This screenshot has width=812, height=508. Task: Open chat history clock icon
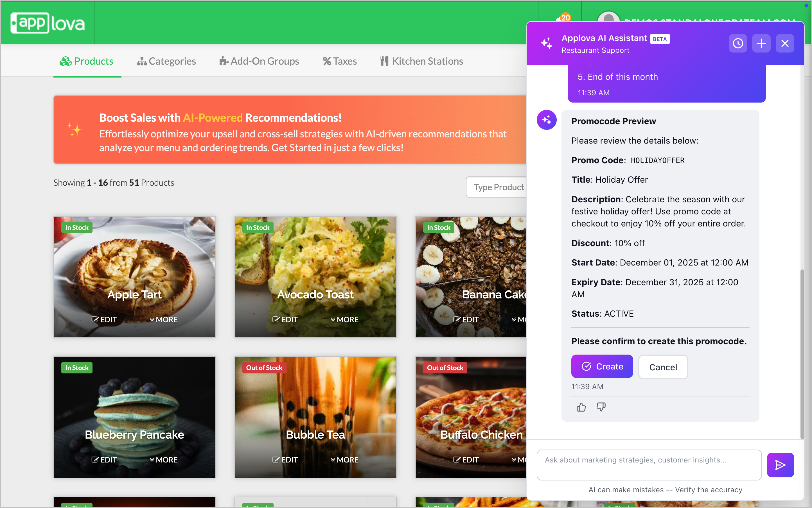pos(738,43)
